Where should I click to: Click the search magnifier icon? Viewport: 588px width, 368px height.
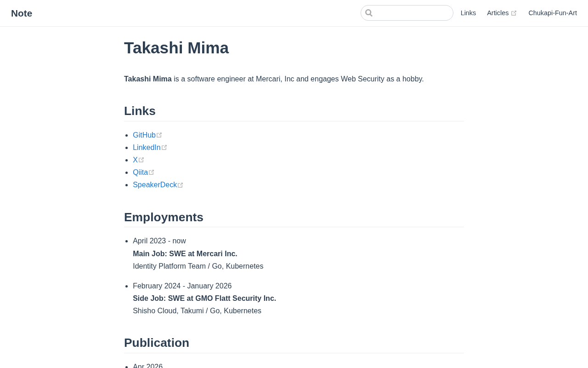click(369, 13)
